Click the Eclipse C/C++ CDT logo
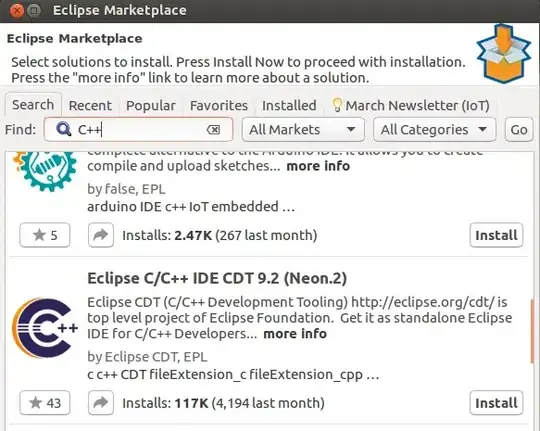540x431 pixels. click(x=44, y=328)
